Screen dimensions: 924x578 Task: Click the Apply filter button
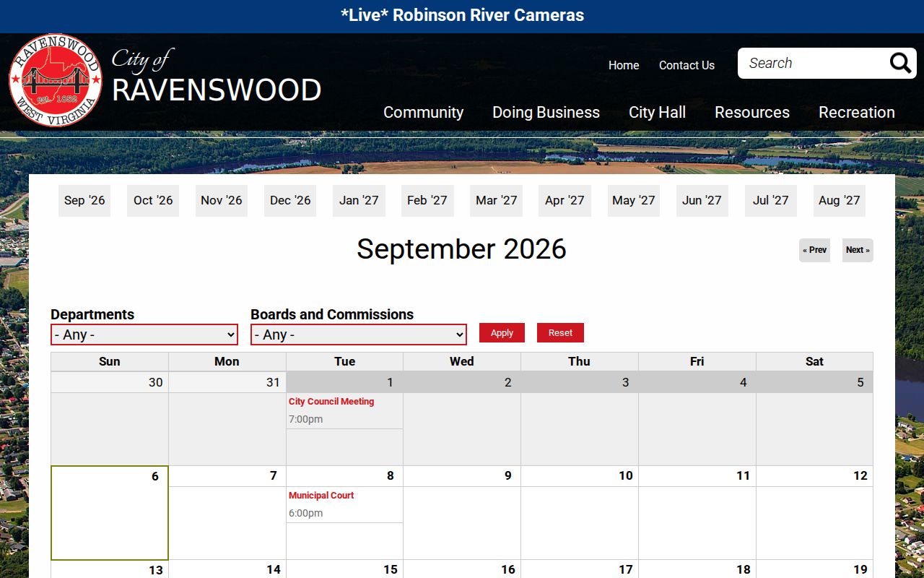point(502,332)
